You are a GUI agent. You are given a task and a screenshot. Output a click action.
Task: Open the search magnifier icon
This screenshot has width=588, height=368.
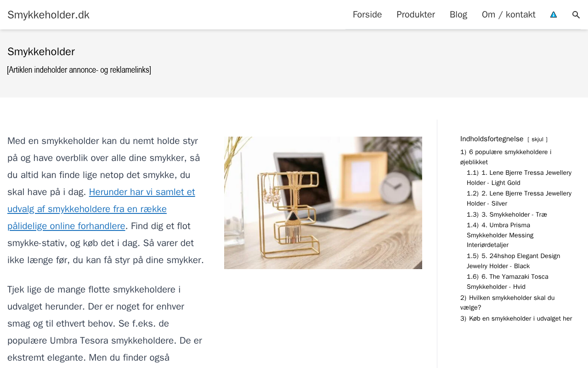pos(576,15)
